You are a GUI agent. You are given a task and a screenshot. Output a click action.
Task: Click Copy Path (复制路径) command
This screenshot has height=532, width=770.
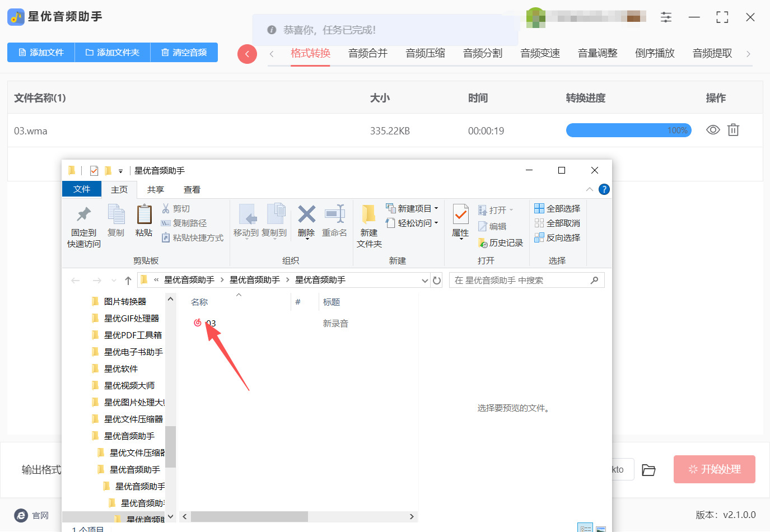tap(184, 223)
